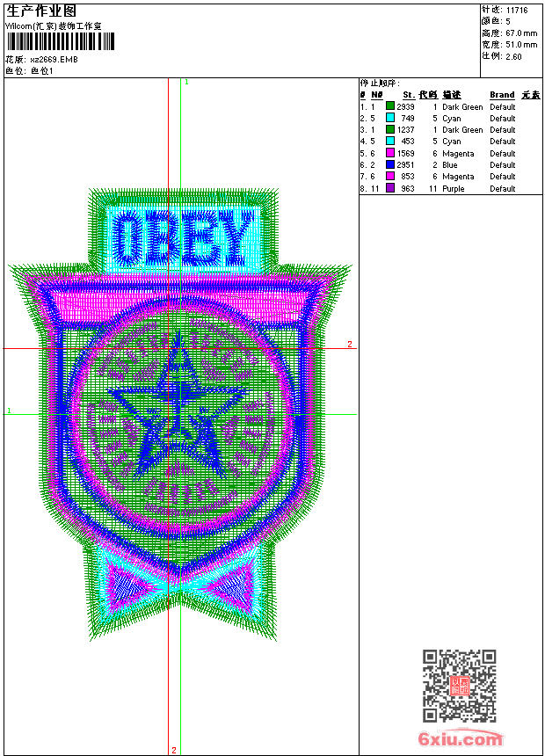Select stitch count '853' in row 7

(x=408, y=177)
